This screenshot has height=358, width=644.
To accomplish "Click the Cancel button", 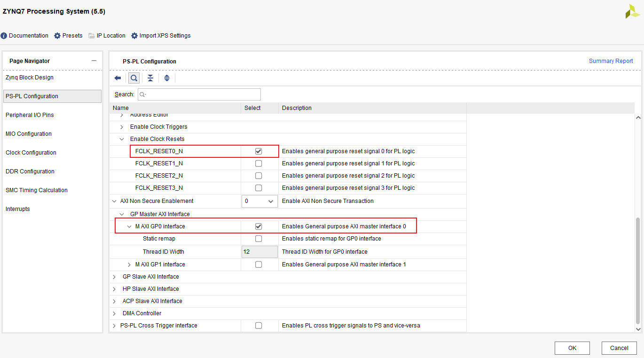I will click(619, 348).
